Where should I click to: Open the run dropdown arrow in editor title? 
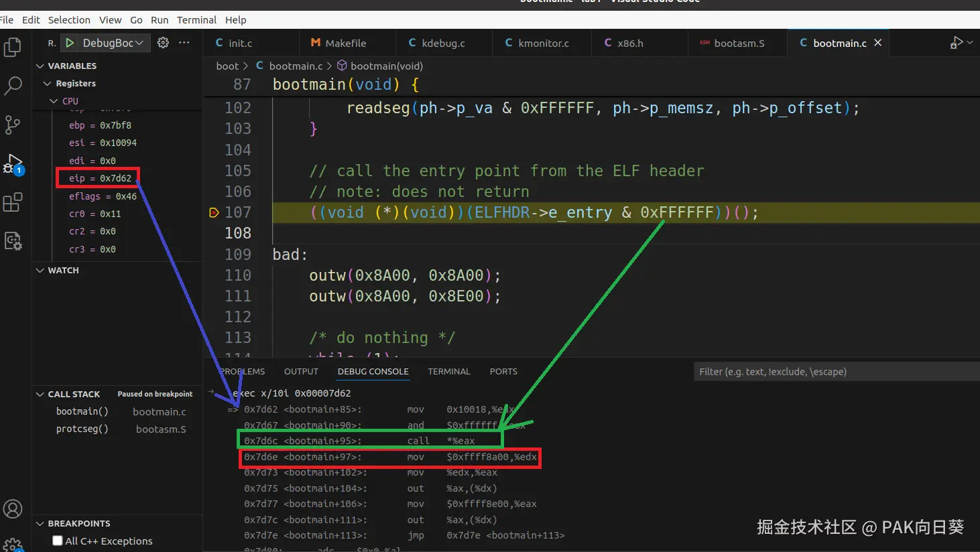(970, 43)
